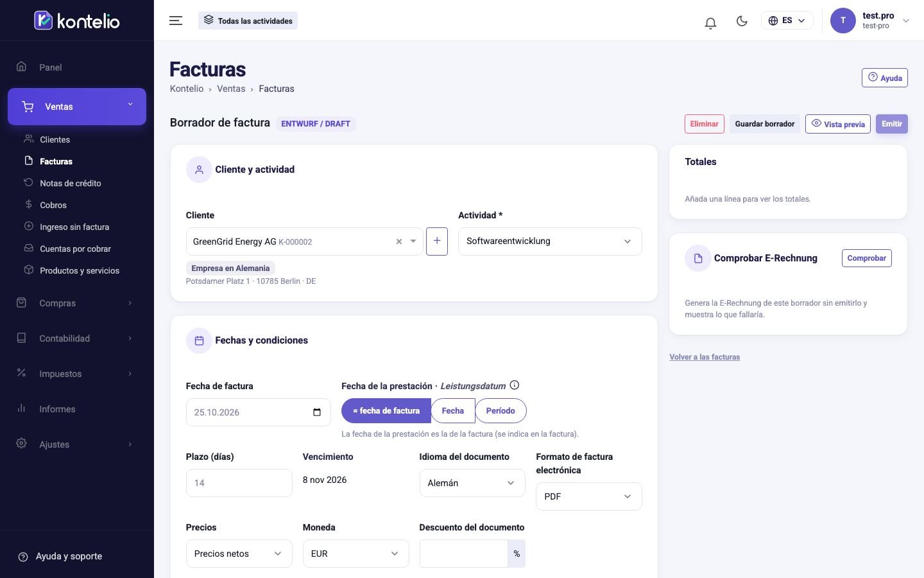Expand the Impuestos sidebar section
Screen dimensions: 924x578
[x=77, y=374]
